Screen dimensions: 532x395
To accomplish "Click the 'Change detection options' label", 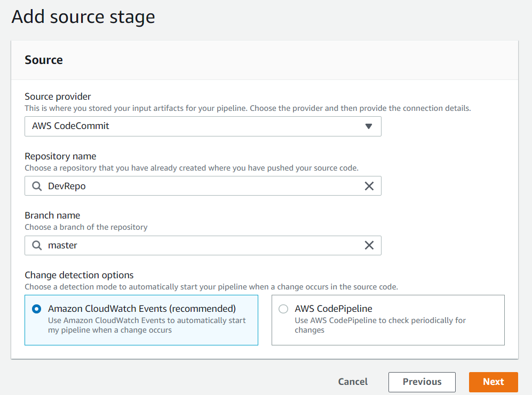I will (x=79, y=275).
